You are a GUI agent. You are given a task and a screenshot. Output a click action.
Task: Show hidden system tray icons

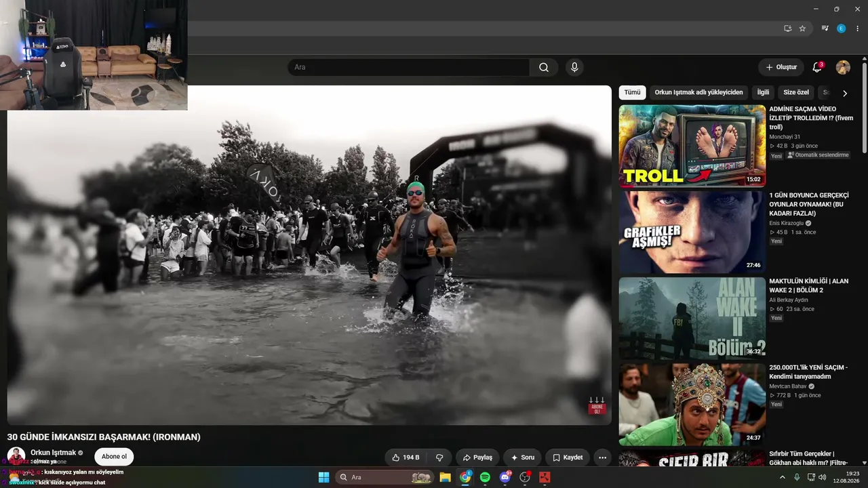pos(782,477)
